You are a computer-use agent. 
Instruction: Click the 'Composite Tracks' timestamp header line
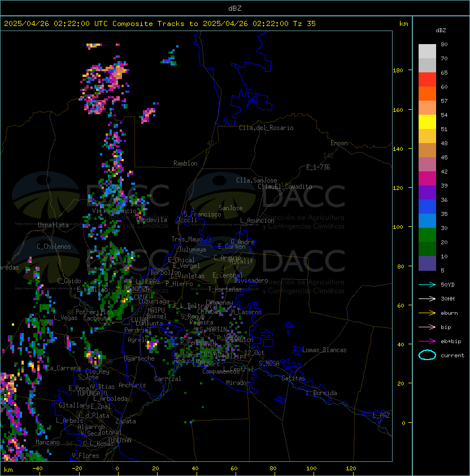[160, 23]
